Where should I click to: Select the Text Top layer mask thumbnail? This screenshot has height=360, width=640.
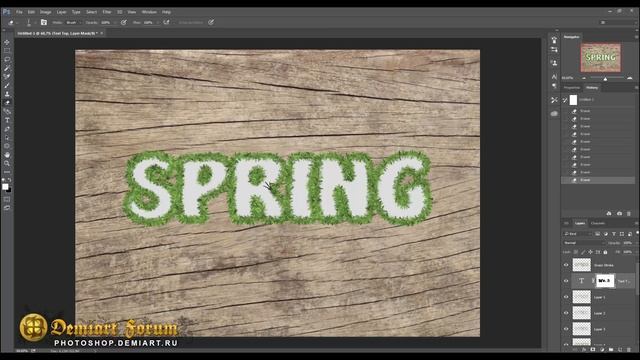[605, 281]
